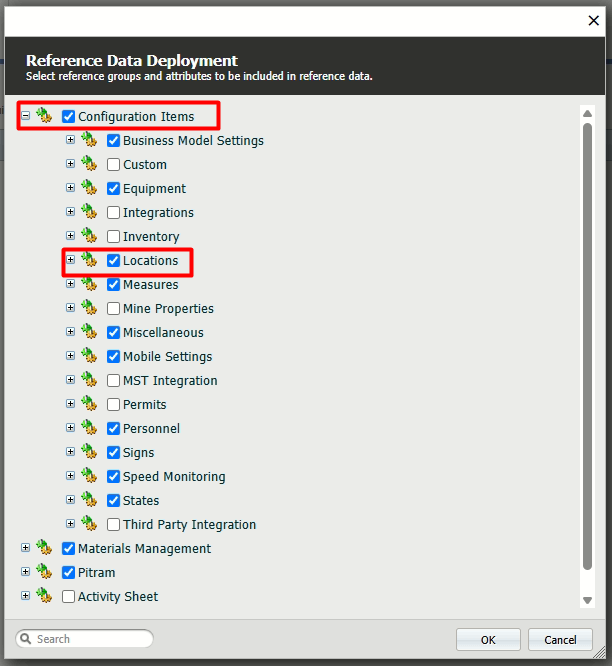The height and width of the screenshot is (666, 612).
Task: Collapse the Configuration Items node
Action: click(25, 116)
